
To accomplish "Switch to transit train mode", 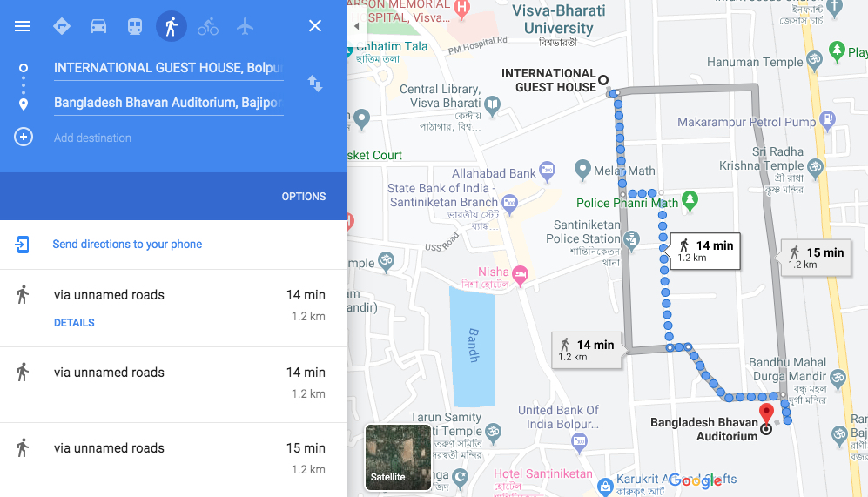I will point(135,26).
